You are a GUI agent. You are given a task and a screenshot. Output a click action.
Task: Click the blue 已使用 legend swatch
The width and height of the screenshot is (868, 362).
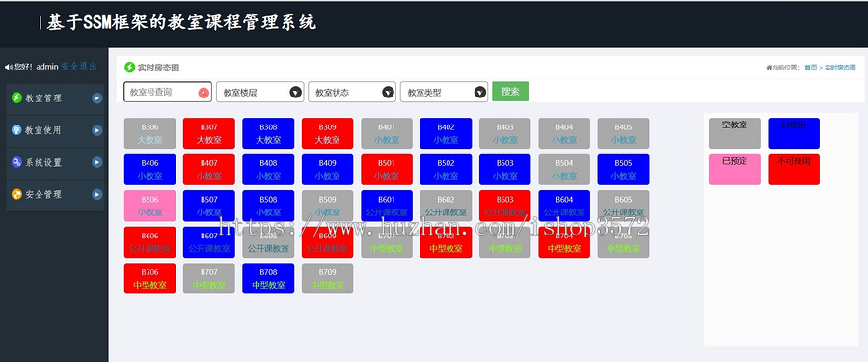pos(794,133)
